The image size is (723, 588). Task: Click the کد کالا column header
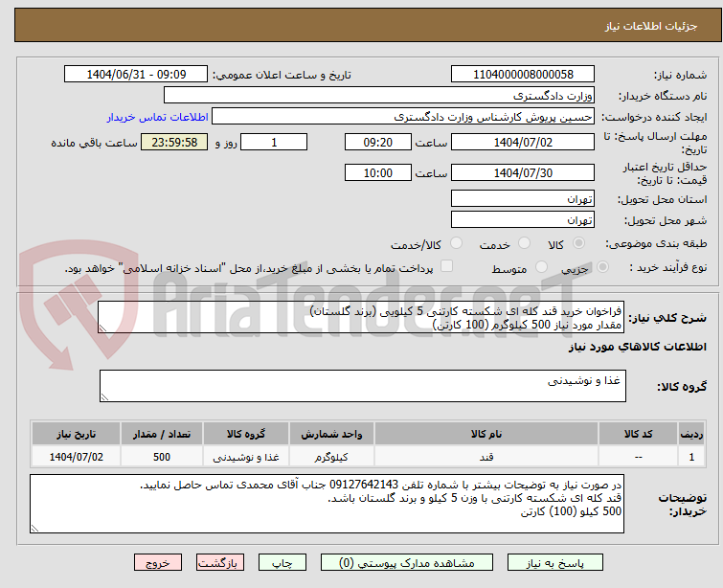pos(638,434)
